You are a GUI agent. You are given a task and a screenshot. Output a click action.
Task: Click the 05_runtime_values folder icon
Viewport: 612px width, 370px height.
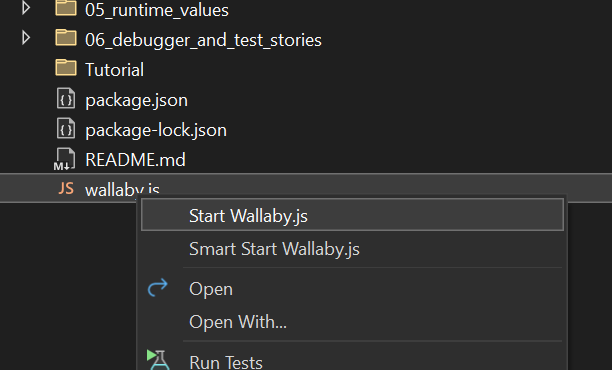[x=66, y=8]
